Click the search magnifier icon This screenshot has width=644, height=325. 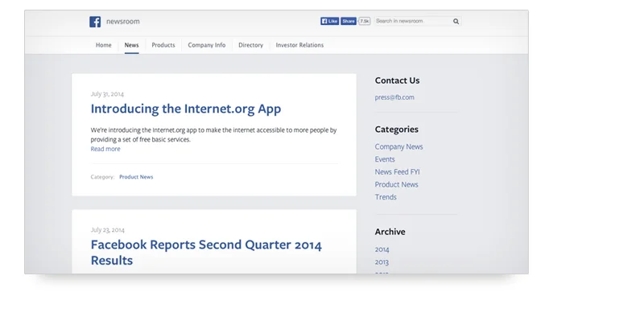pyautogui.click(x=456, y=22)
